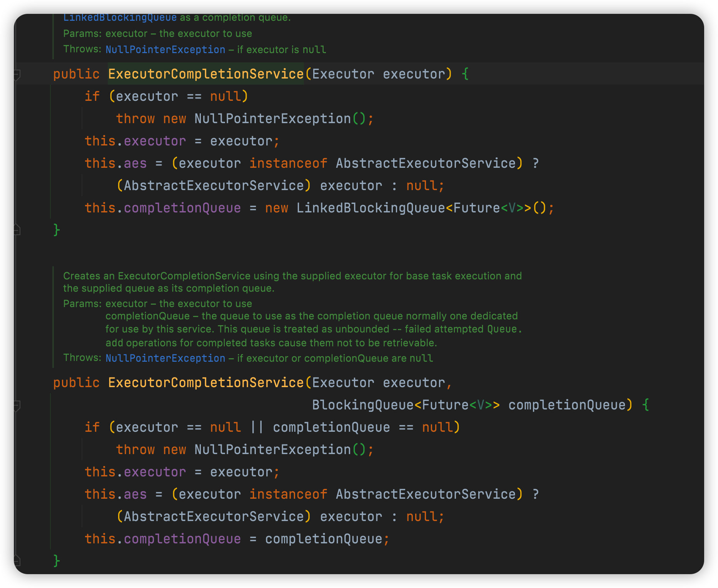Open the NullPointerException link in the second Throws section
The width and height of the screenshot is (718, 588).
[x=165, y=358]
